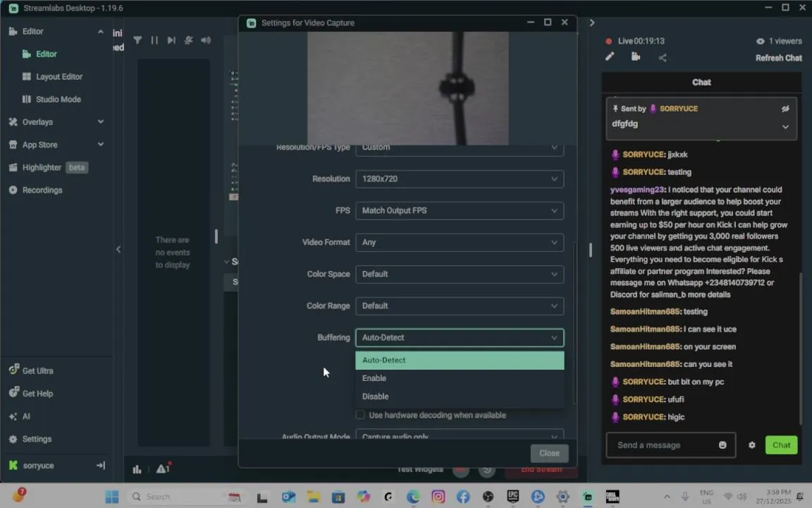Open chat settings gear next to Chat button
812x508 pixels.
click(x=751, y=445)
